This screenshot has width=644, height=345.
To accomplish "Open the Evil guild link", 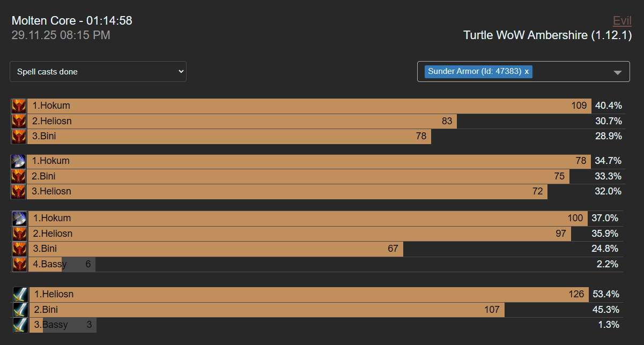I will pos(623,21).
